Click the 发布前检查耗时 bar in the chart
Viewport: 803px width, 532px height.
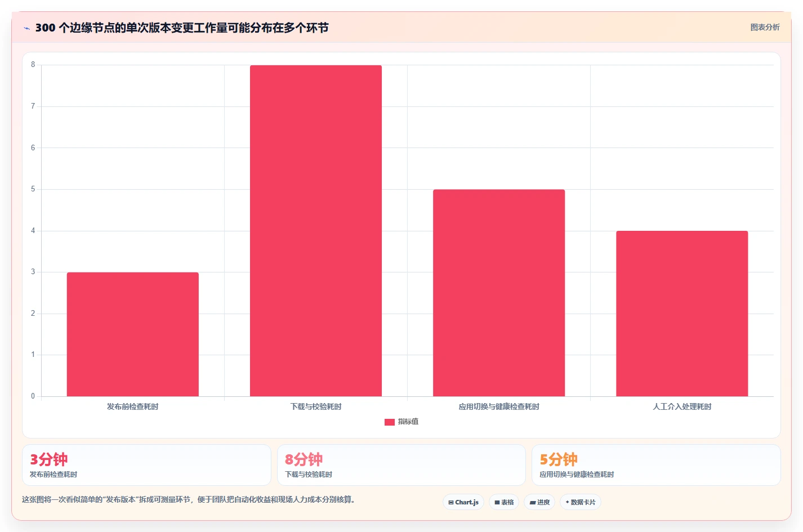pos(133,334)
